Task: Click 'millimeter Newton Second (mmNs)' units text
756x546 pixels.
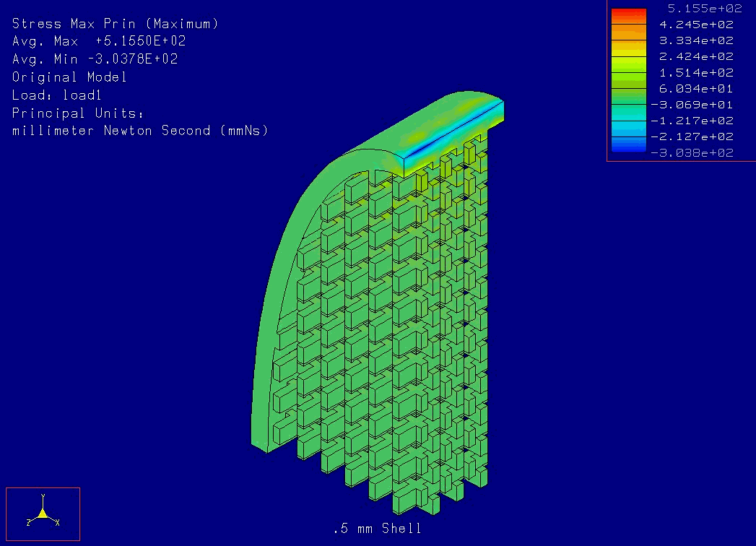Action: (140, 131)
